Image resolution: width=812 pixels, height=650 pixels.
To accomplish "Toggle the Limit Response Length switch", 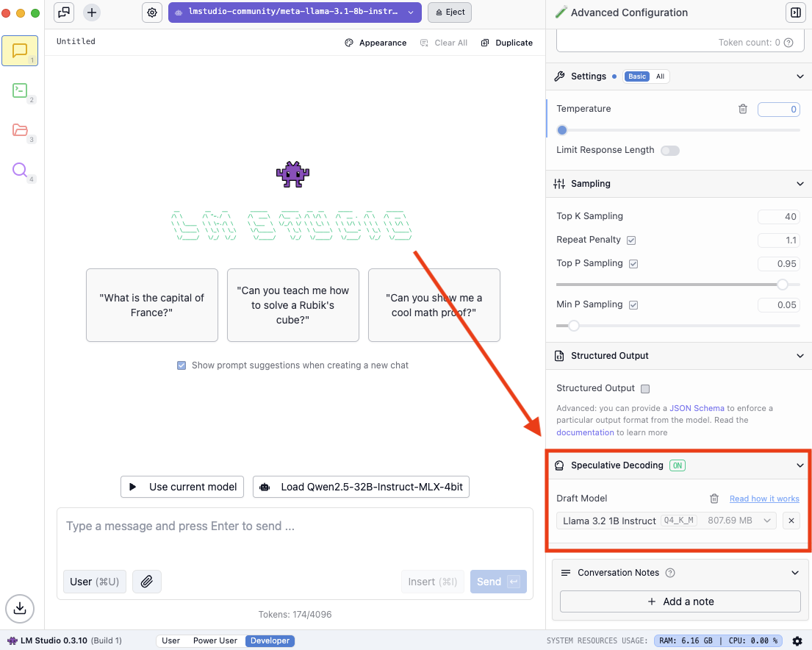I will pyautogui.click(x=669, y=151).
